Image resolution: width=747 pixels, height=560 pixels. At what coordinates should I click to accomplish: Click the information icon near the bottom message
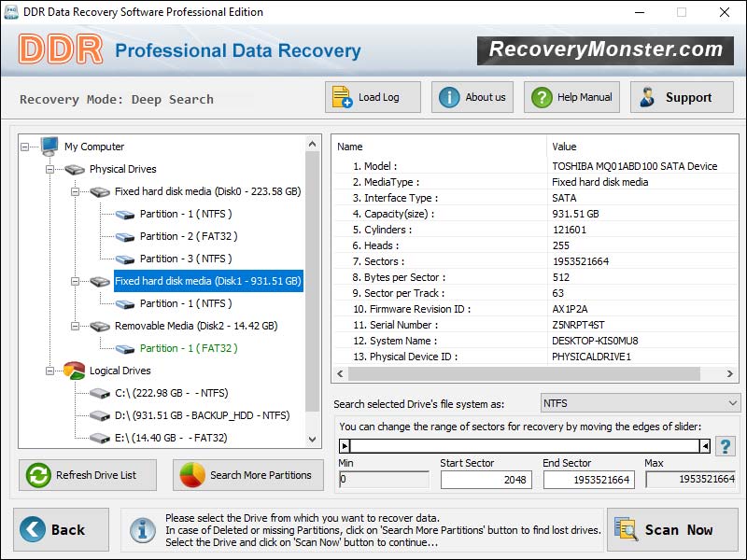(x=143, y=529)
